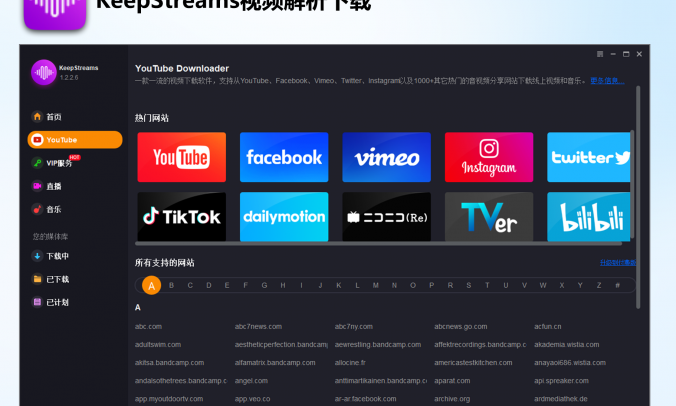Go to 首页 home in sidebar

(47, 117)
